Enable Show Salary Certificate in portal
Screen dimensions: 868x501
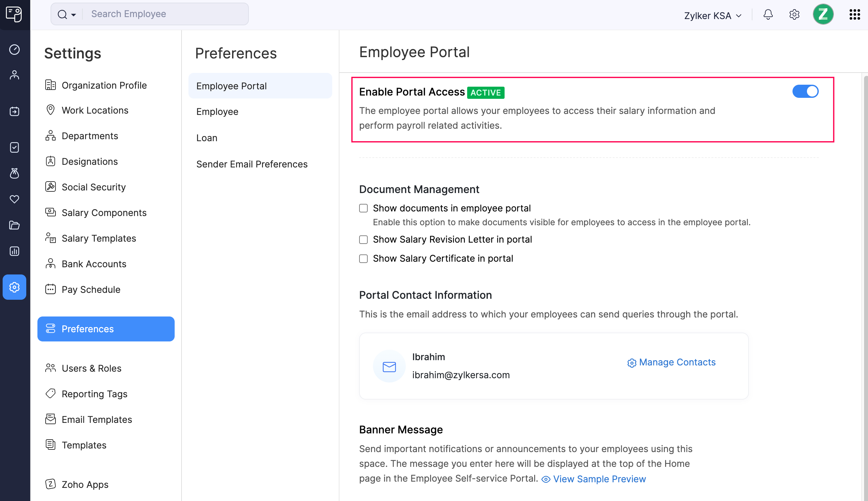pos(363,258)
